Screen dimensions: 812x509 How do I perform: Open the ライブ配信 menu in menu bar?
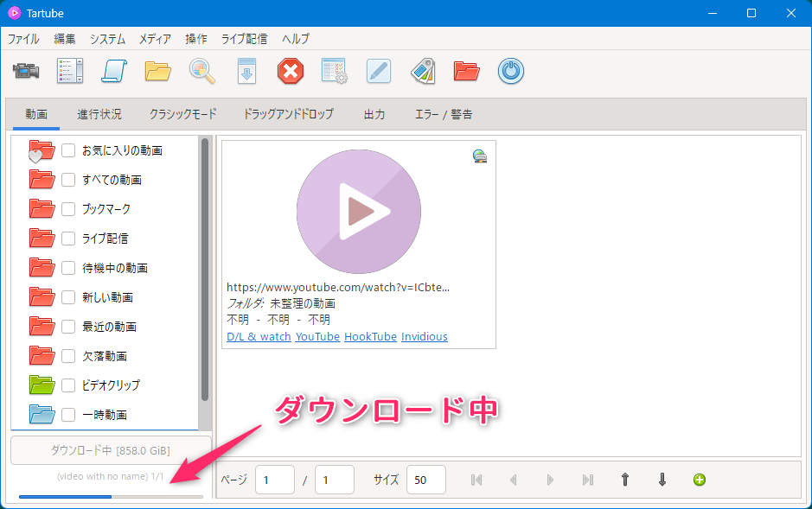pos(244,39)
